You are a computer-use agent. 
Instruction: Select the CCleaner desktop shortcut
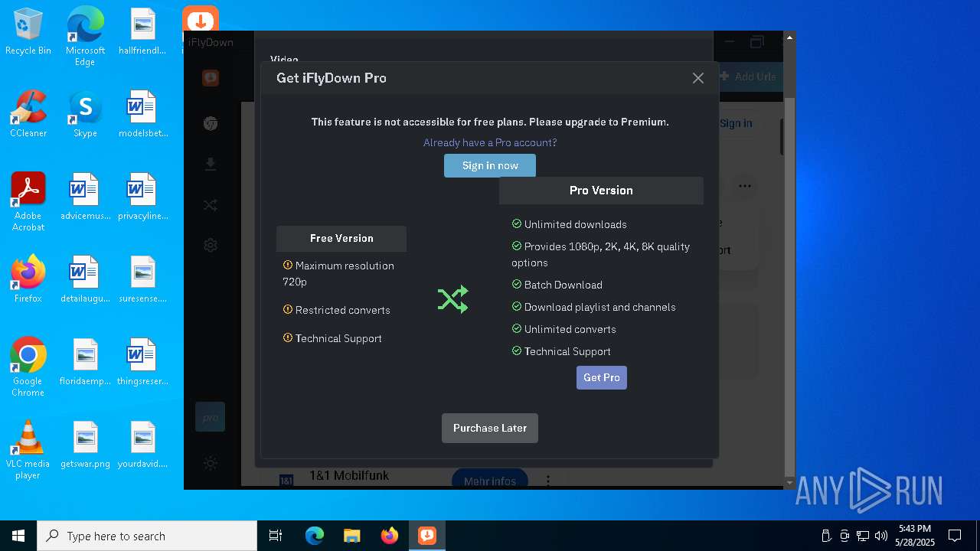pos(28,114)
